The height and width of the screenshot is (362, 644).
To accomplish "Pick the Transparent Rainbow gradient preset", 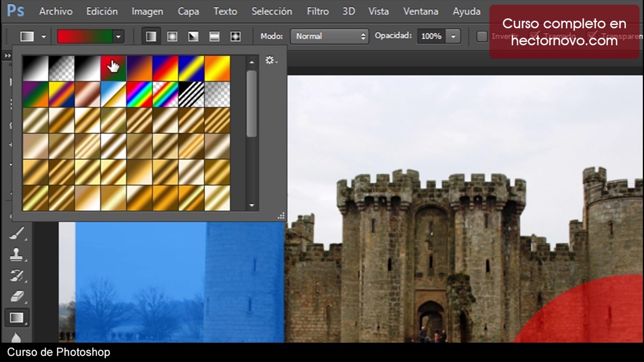I will point(166,95).
